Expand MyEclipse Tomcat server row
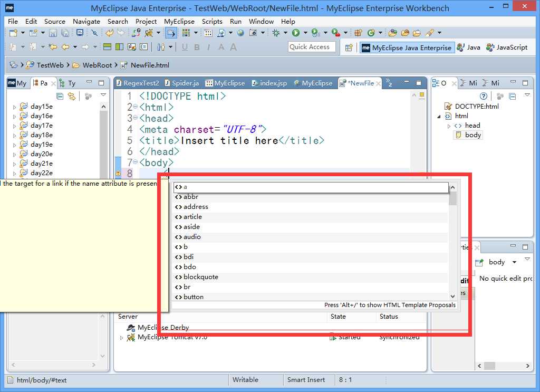 click(121, 338)
